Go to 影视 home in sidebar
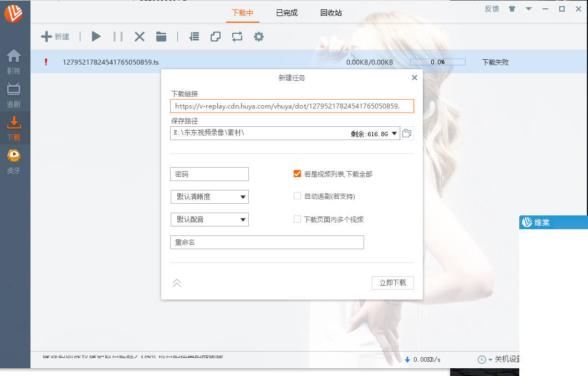Image resolution: width=588 pixels, height=376 pixels. (x=14, y=62)
